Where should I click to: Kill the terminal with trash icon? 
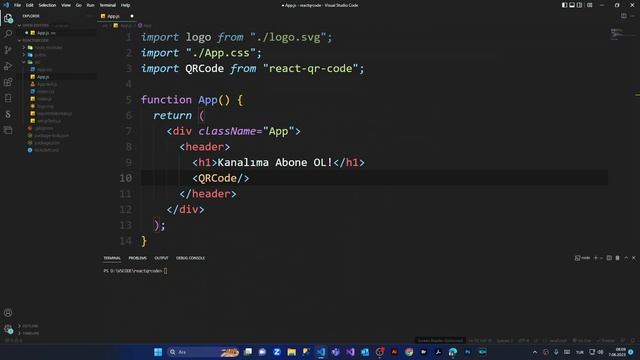click(618, 258)
